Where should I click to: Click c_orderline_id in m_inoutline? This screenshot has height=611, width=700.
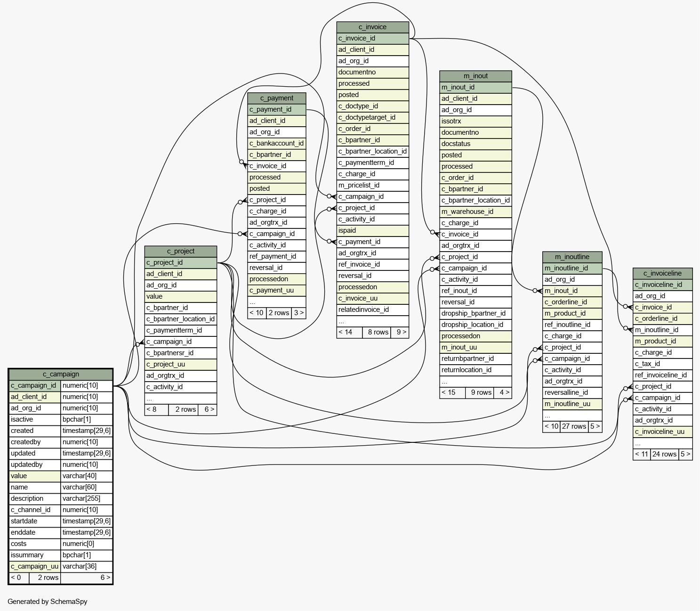tap(572, 302)
